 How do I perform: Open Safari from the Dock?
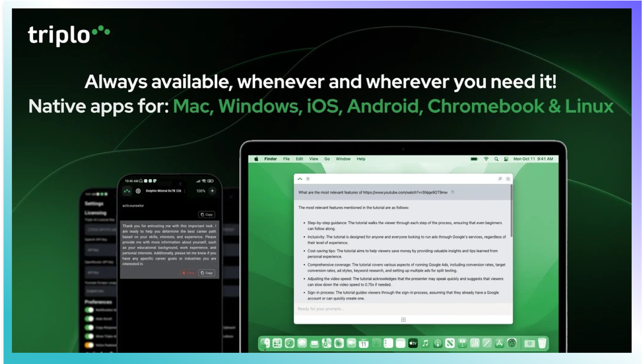289,343
